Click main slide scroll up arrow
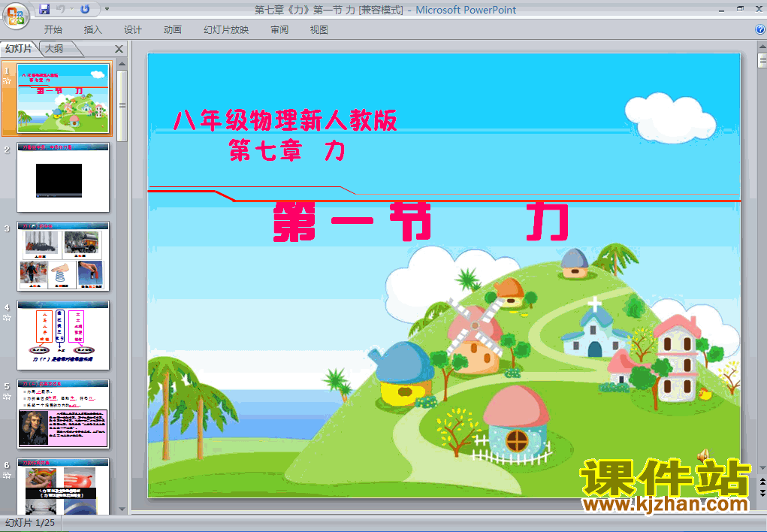 pyautogui.click(x=762, y=47)
